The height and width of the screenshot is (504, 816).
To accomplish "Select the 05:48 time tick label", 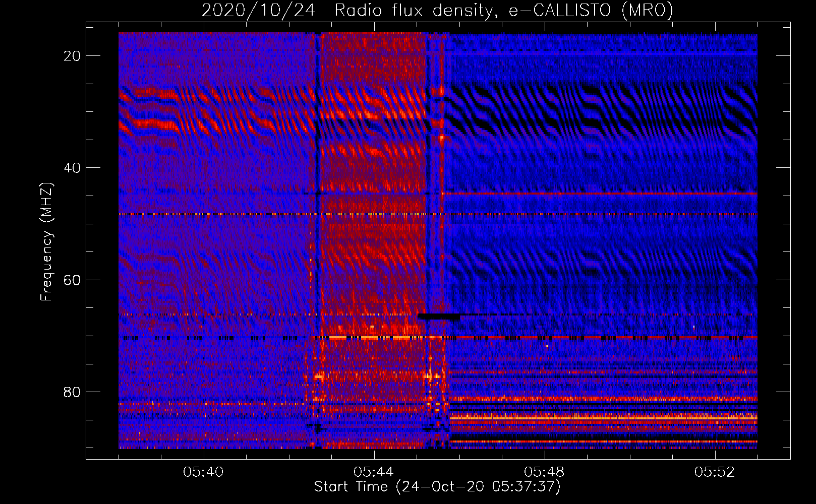I will 544,472.
